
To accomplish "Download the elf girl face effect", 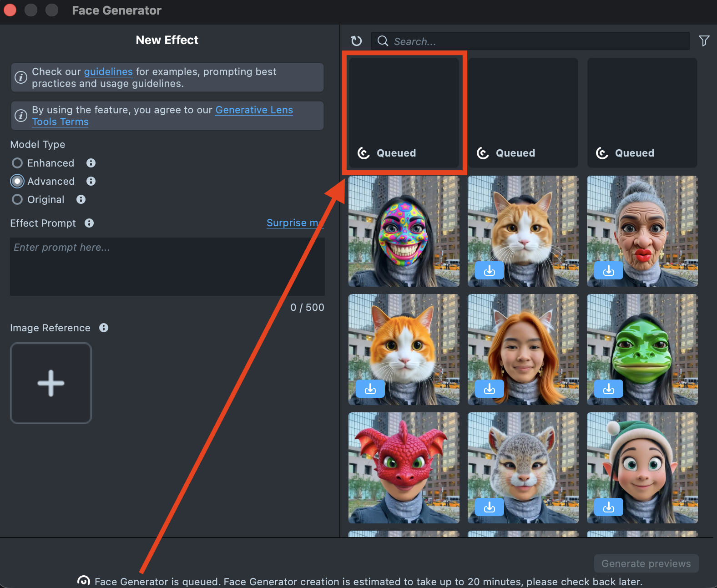I will (x=608, y=507).
